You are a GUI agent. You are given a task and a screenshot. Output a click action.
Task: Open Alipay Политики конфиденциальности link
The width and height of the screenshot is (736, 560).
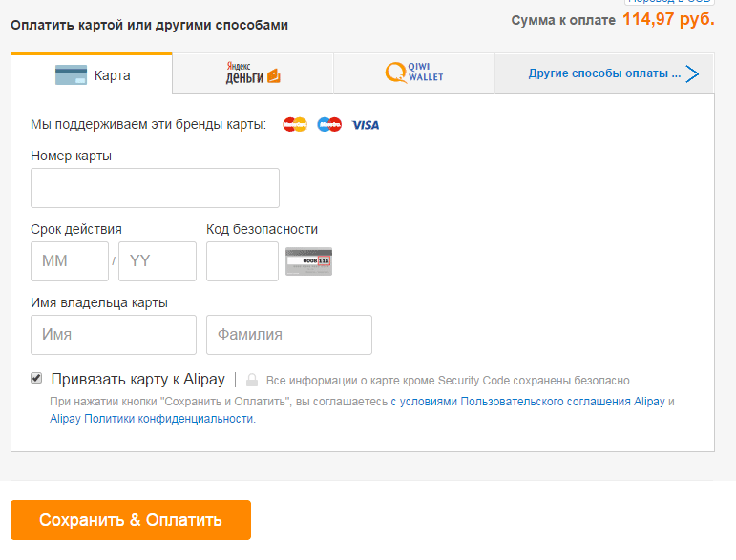152,419
